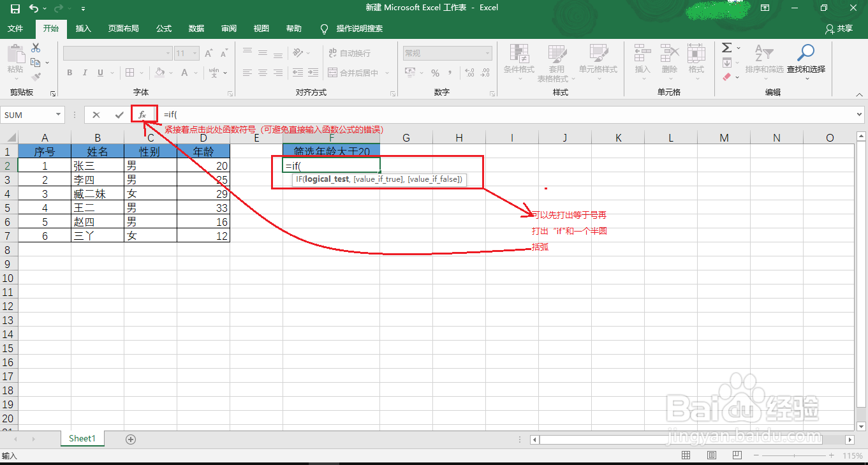Click the Copy icon in clipboard group
Image resolution: width=868 pixels, height=465 pixels.
click(x=36, y=63)
